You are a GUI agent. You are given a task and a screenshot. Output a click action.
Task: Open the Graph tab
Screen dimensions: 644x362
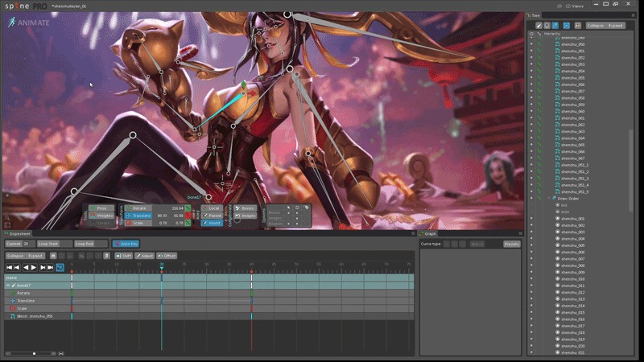click(x=427, y=233)
